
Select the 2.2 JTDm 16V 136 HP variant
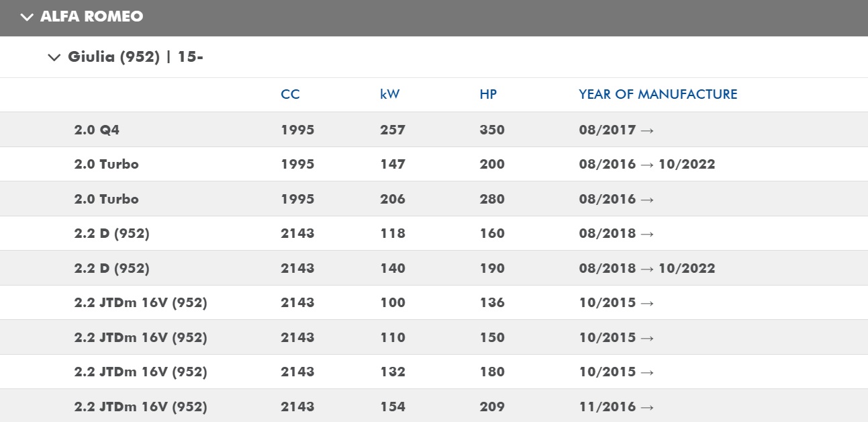coord(140,303)
